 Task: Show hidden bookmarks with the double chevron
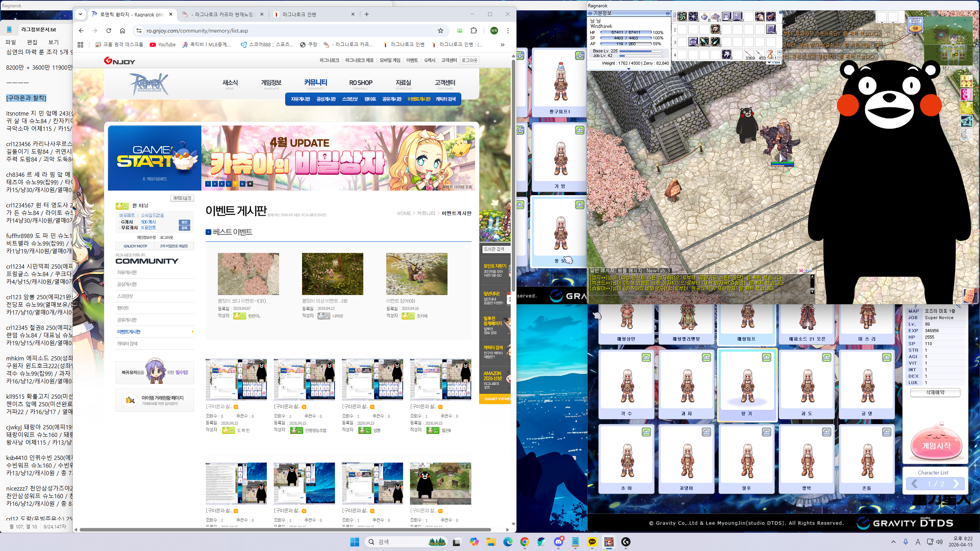pos(502,45)
